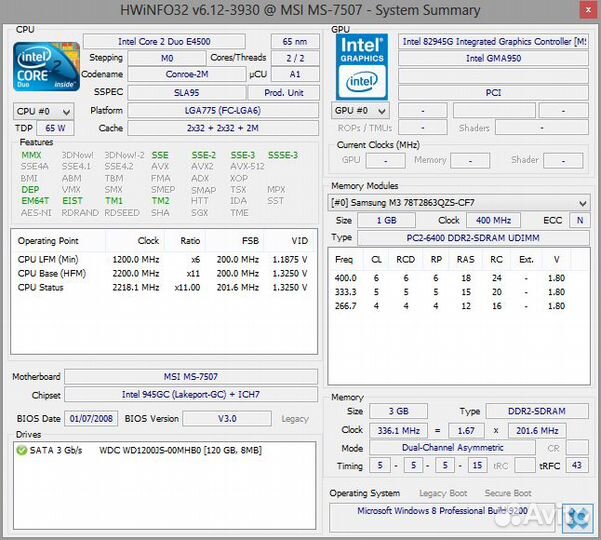Click the MMX feature label

tap(31, 155)
